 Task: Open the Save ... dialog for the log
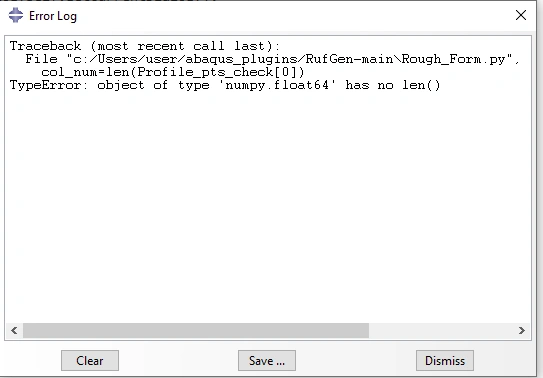pyautogui.click(x=267, y=360)
